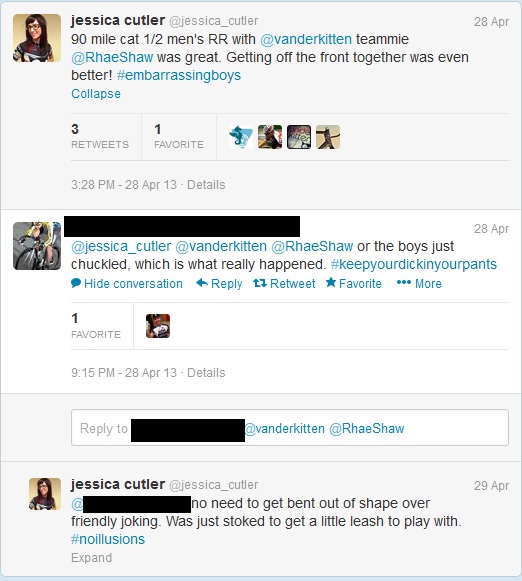The width and height of the screenshot is (522, 581).
Task: Open the cyclist profile photo of the replier
Action: pyautogui.click(x=37, y=246)
